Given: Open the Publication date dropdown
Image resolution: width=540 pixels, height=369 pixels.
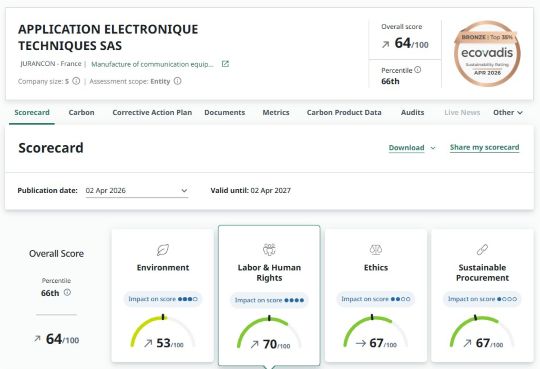Looking at the screenshot, I should click(x=137, y=191).
